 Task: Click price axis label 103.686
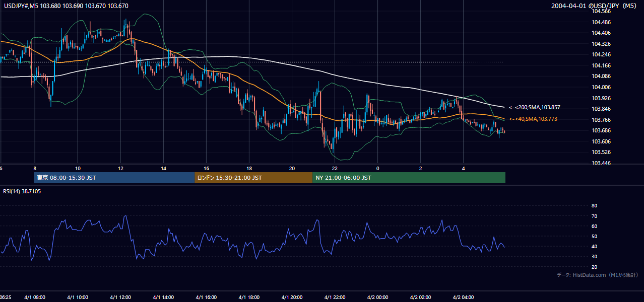coord(601,130)
